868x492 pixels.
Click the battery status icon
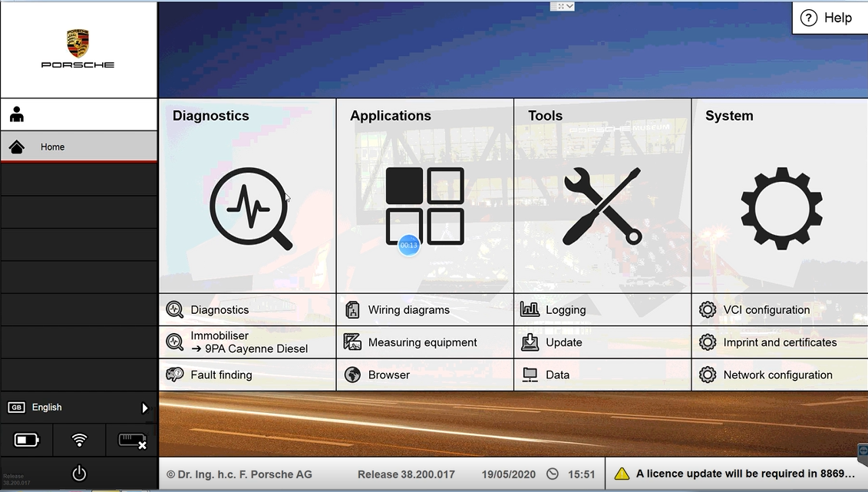pos(26,440)
